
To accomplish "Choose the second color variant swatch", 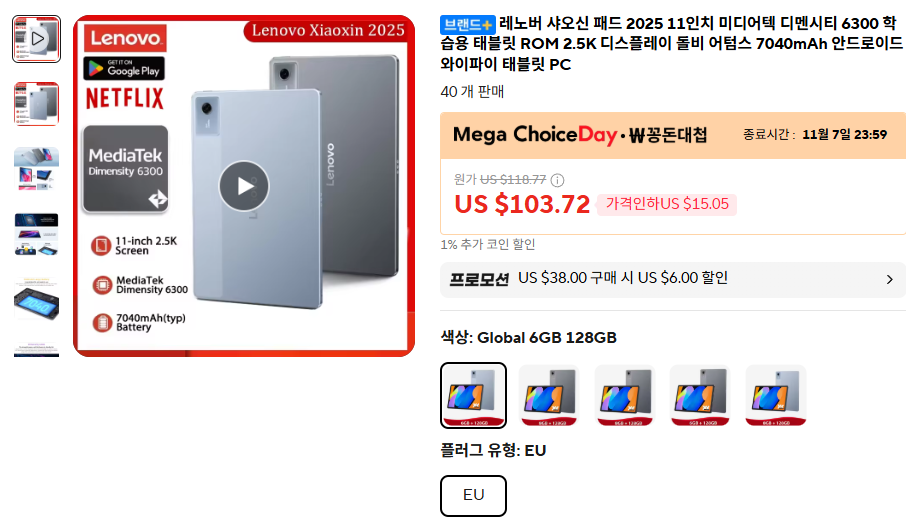I will pyautogui.click(x=549, y=396).
